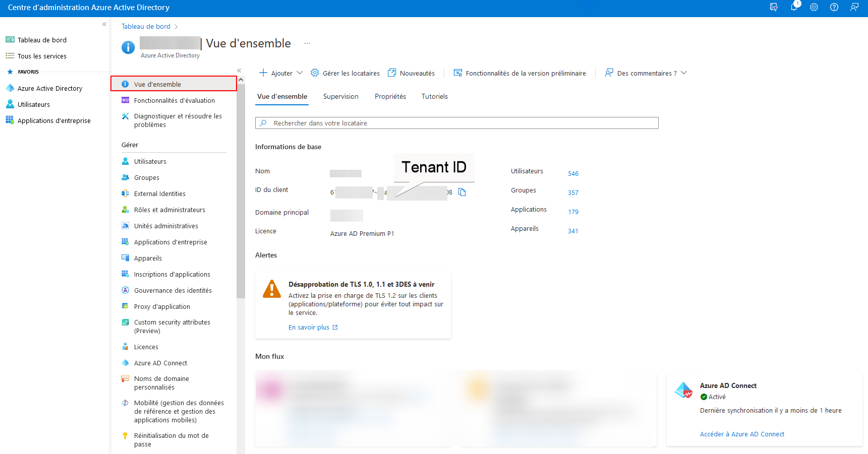Viewport: 868px width, 454px height.
Task: Open portal settings gear icon
Action: coord(814,7)
